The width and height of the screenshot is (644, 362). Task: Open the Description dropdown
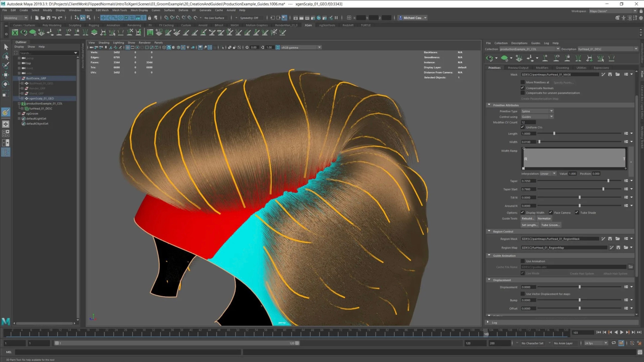608,49
